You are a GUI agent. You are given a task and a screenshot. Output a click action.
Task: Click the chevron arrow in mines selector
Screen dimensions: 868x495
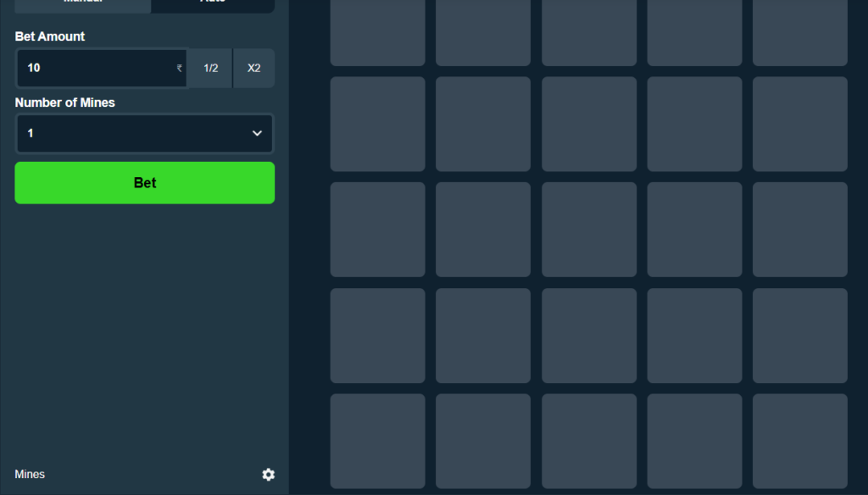click(x=257, y=134)
